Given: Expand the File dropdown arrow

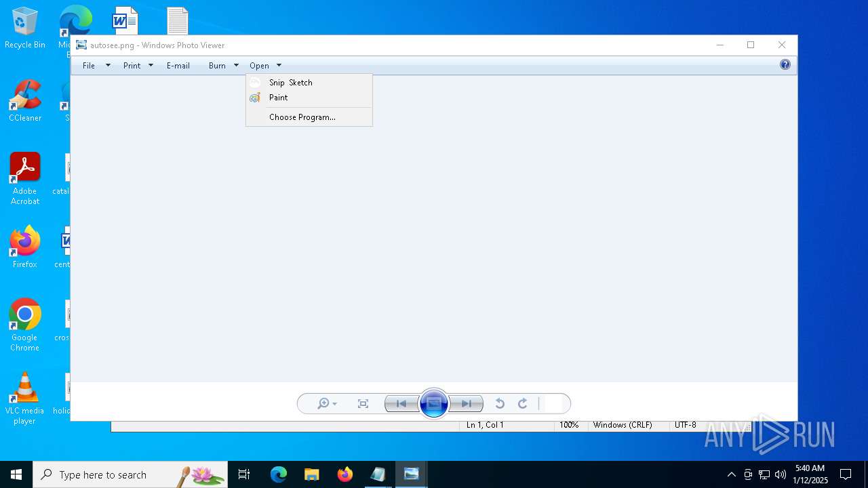Looking at the screenshot, I should click(x=108, y=66).
